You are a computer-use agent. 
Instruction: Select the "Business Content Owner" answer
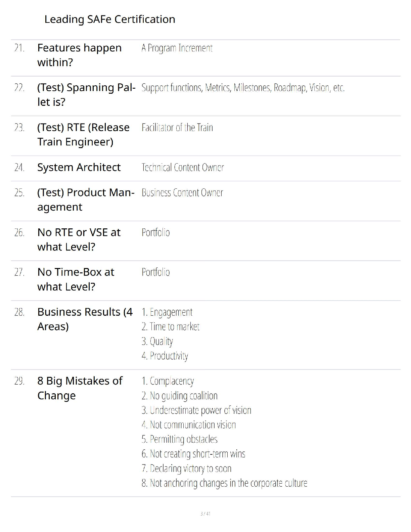(x=182, y=193)
